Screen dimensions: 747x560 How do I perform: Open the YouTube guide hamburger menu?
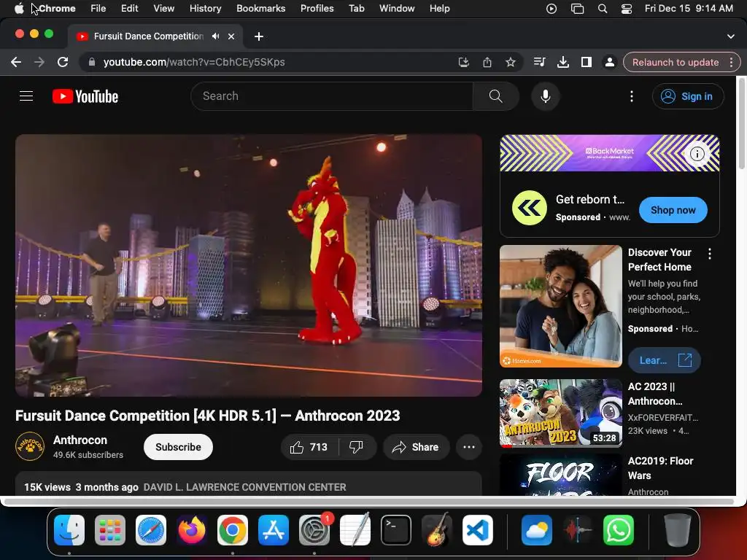26,96
